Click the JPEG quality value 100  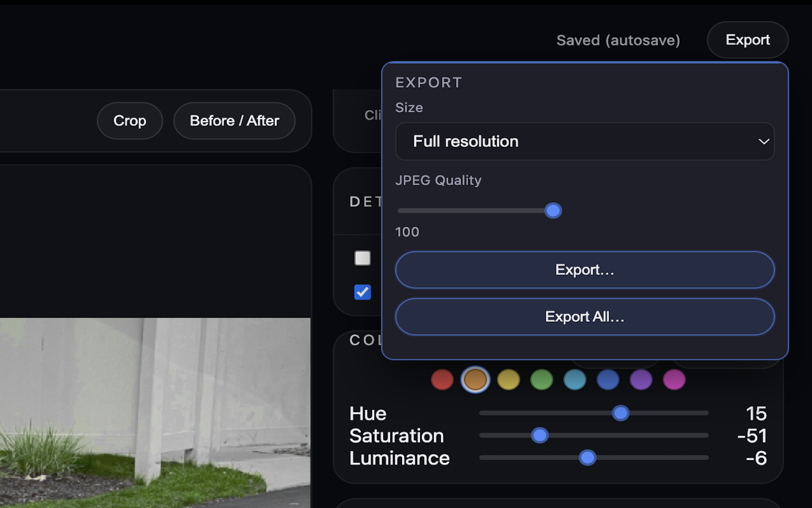tap(407, 232)
